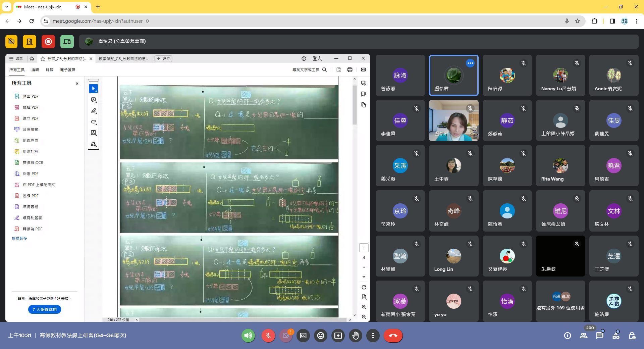Open the activities panel icon
This screenshot has width=644, height=349.
click(x=616, y=336)
